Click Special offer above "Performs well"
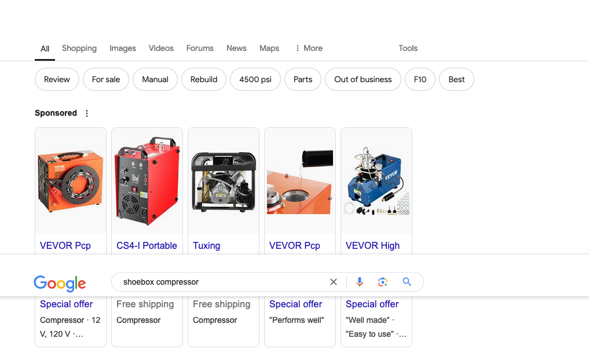589x364 pixels. [295, 304]
